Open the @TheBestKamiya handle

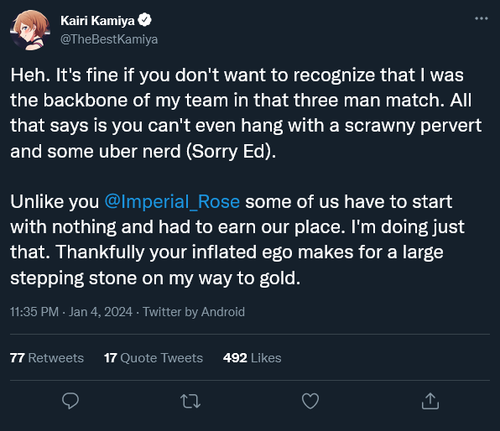coord(109,39)
